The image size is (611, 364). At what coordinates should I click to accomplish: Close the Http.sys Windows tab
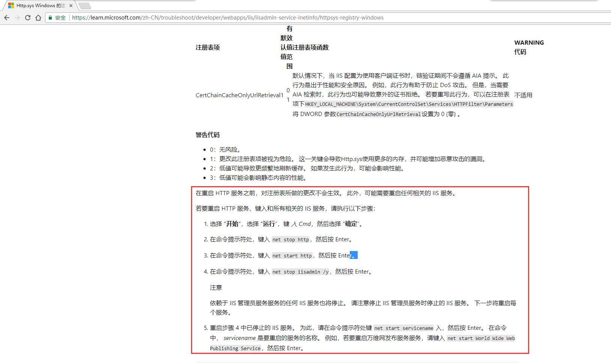tap(71, 6)
